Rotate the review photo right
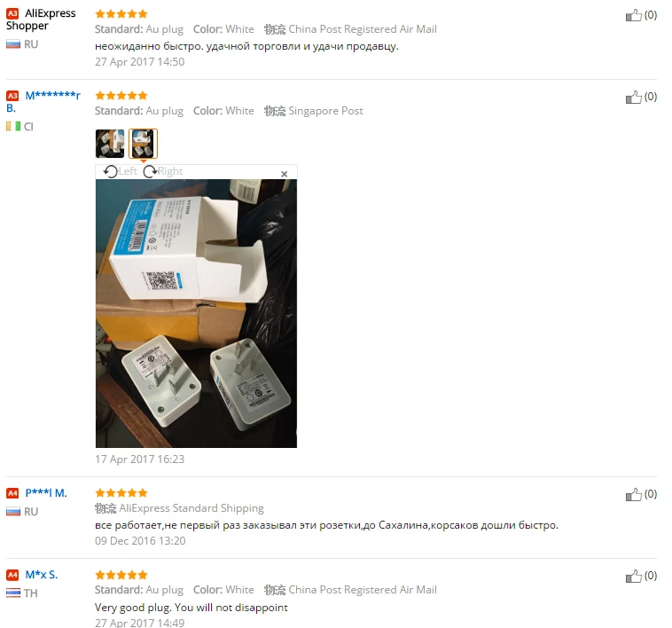 tap(163, 171)
